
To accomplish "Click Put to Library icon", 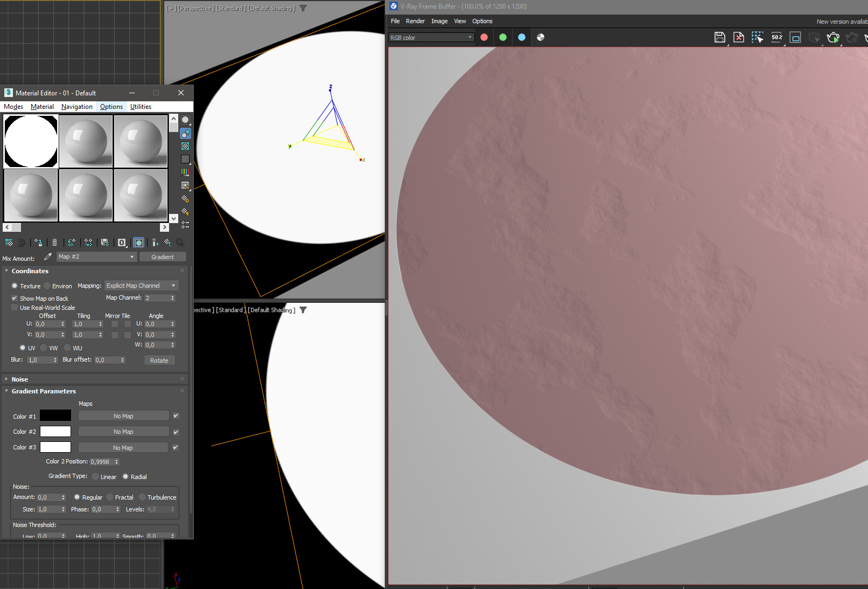I will point(105,242).
